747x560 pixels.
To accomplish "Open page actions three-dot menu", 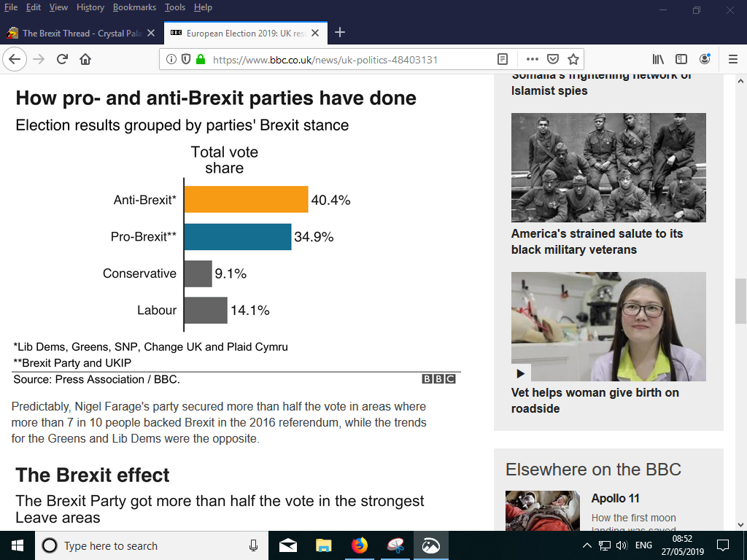I will click(532, 60).
